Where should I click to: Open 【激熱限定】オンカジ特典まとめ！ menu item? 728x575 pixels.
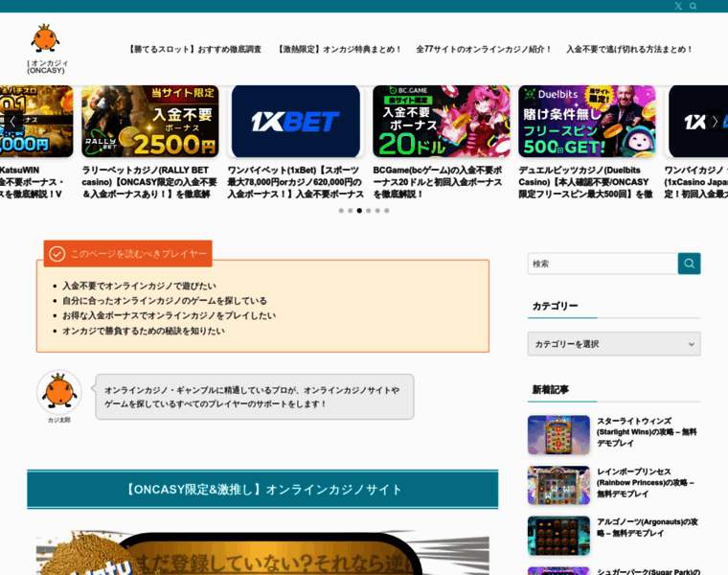pos(339,49)
